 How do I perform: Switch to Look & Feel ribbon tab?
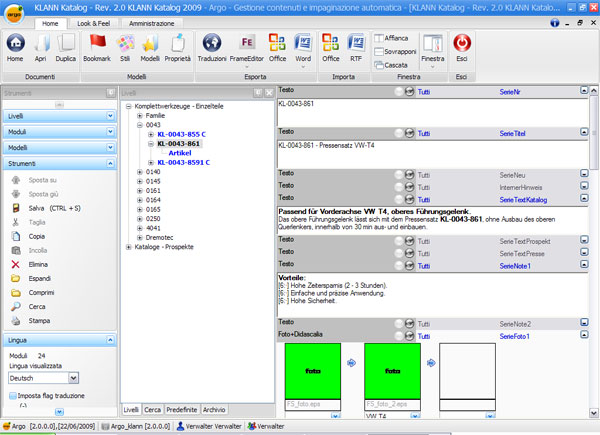tap(93, 23)
